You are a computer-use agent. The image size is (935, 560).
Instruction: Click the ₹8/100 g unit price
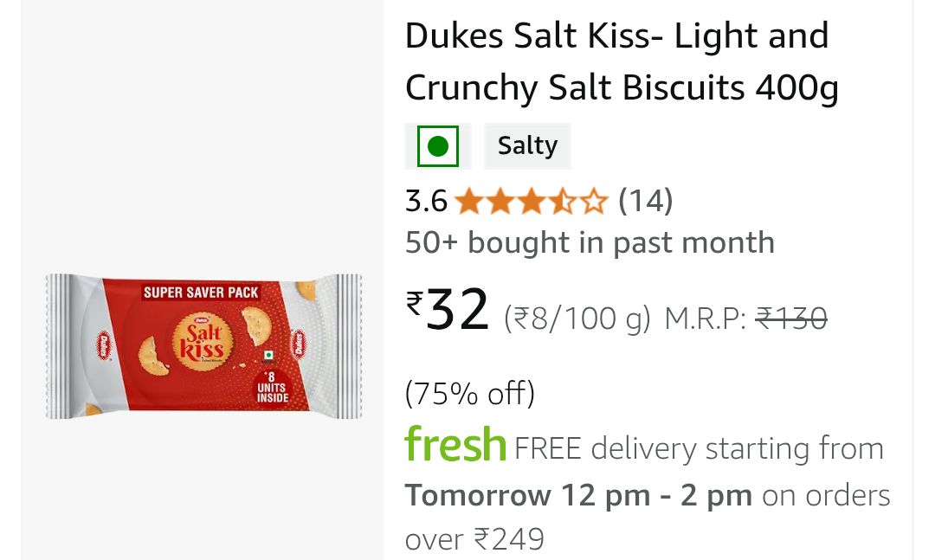(x=577, y=319)
